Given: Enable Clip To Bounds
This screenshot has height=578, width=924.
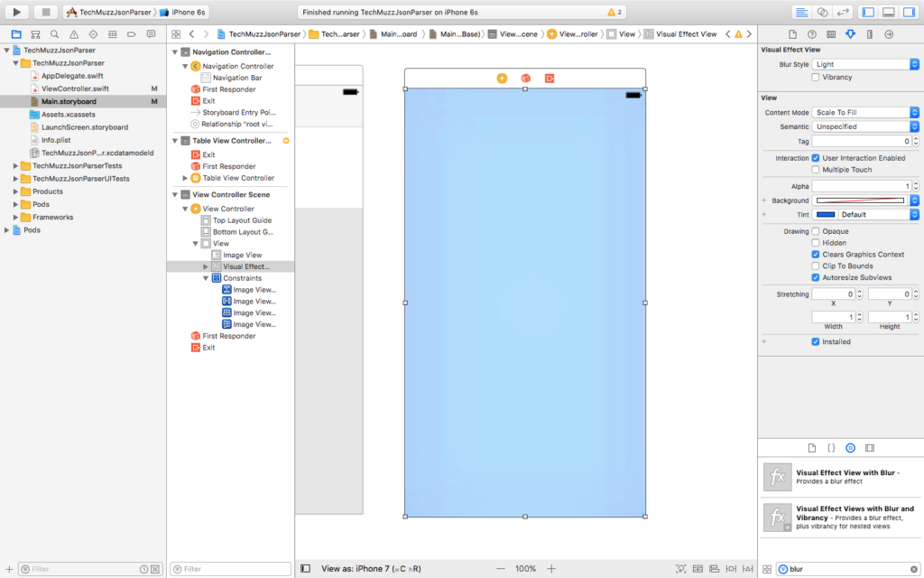Looking at the screenshot, I should point(816,266).
